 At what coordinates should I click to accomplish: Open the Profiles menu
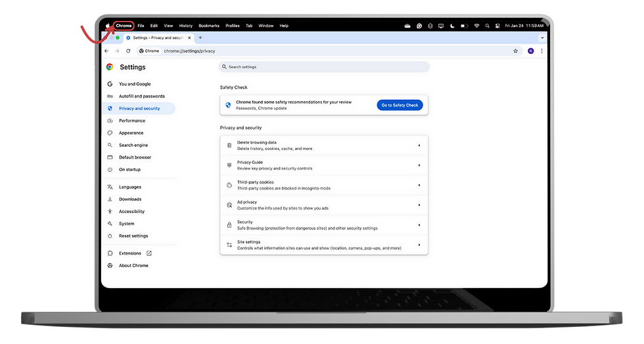click(x=233, y=26)
